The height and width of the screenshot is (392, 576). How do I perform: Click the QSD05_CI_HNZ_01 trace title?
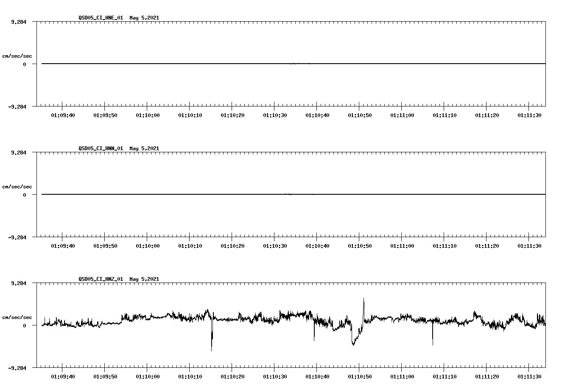click(x=100, y=279)
